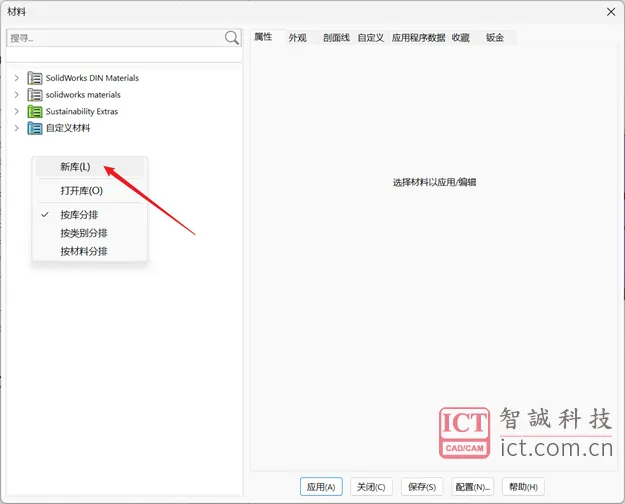Expand the solidworks materials tree node
Screen dimensions: 625x504
[x=17, y=95]
